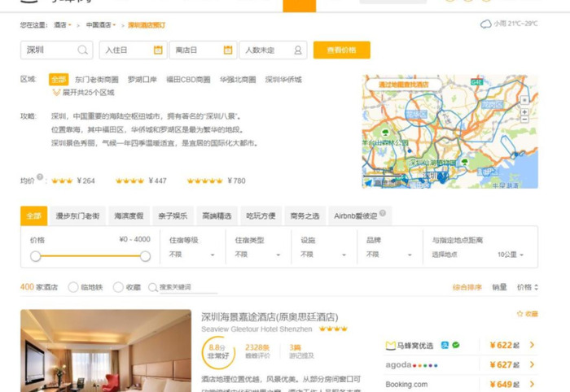Click the arrow next to ¥627 price
This screenshot has height=392, width=570.
click(x=532, y=364)
